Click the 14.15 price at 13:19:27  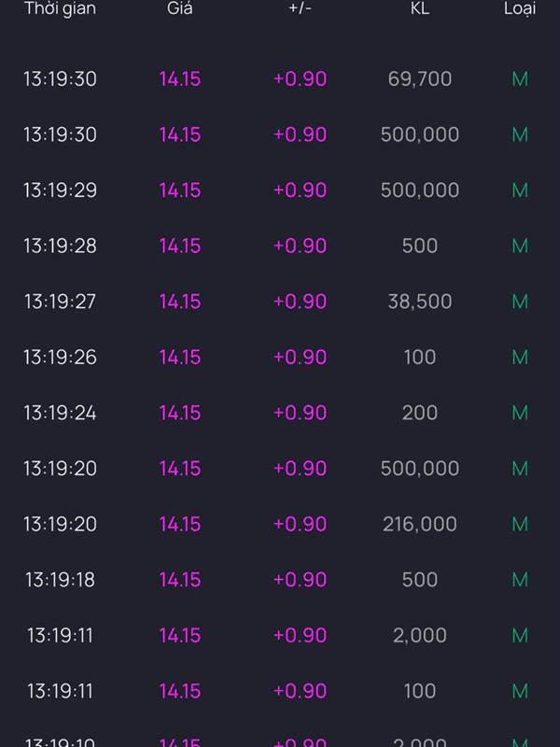point(179,302)
